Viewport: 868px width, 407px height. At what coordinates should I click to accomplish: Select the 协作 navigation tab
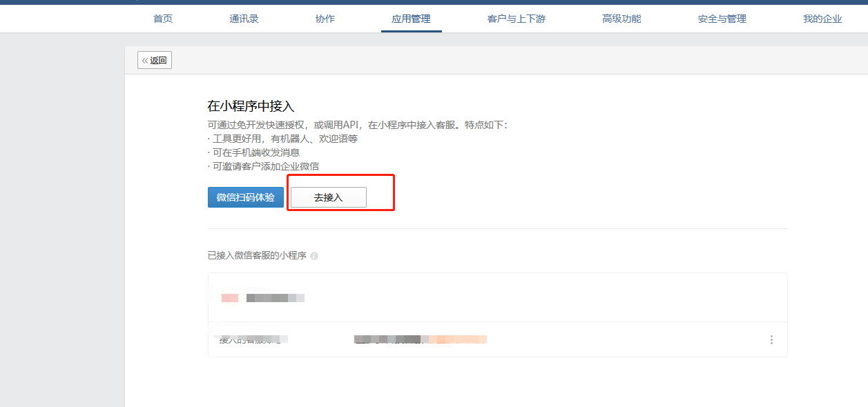pyautogui.click(x=325, y=19)
